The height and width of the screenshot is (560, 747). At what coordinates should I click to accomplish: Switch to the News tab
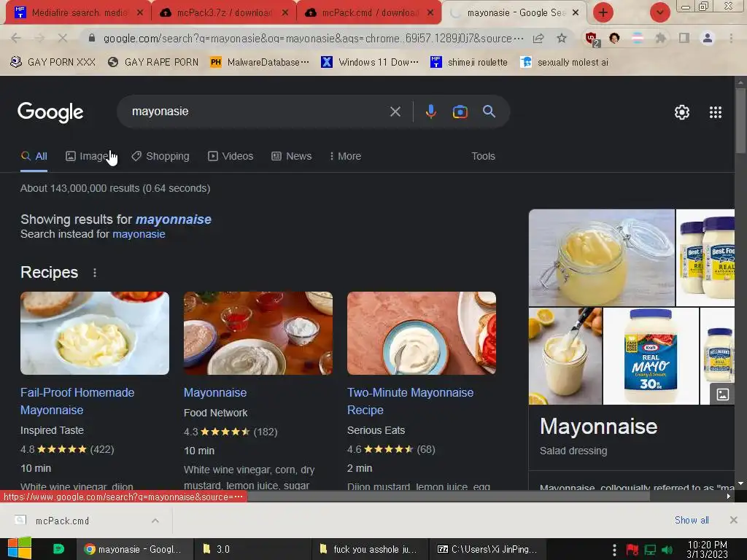[292, 156]
